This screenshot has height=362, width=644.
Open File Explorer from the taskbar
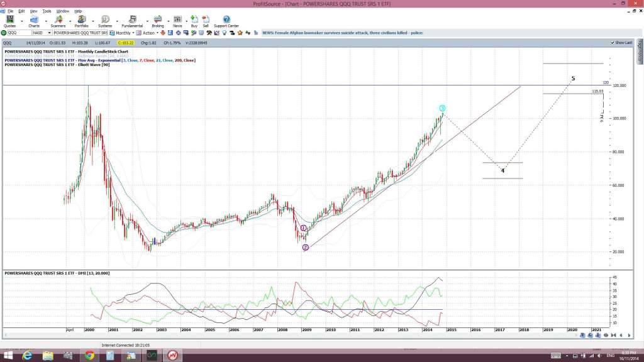click(48, 356)
